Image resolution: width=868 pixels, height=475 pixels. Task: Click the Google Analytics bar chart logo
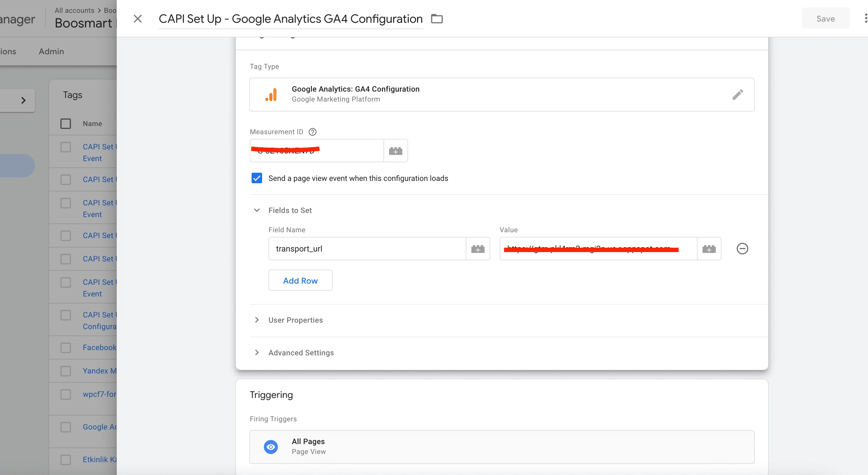[x=271, y=94]
